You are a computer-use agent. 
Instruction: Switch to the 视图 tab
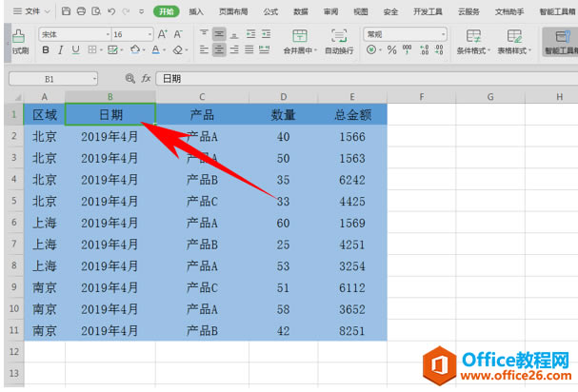(x=361, y=11)
